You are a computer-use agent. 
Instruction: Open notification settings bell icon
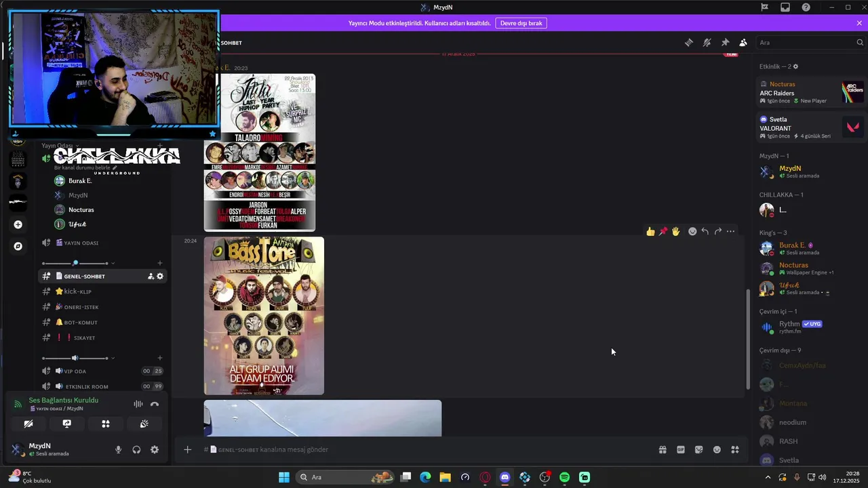(x=707, y=43)
